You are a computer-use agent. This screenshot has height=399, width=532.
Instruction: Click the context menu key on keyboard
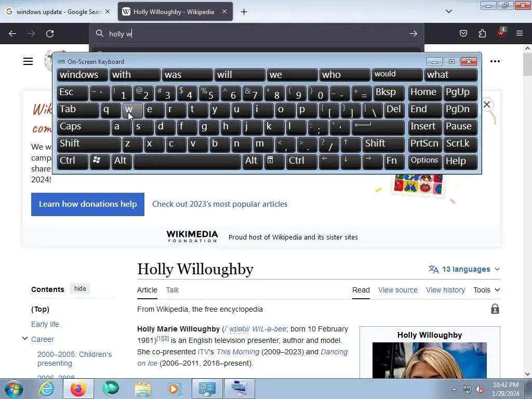coord(274,161)
